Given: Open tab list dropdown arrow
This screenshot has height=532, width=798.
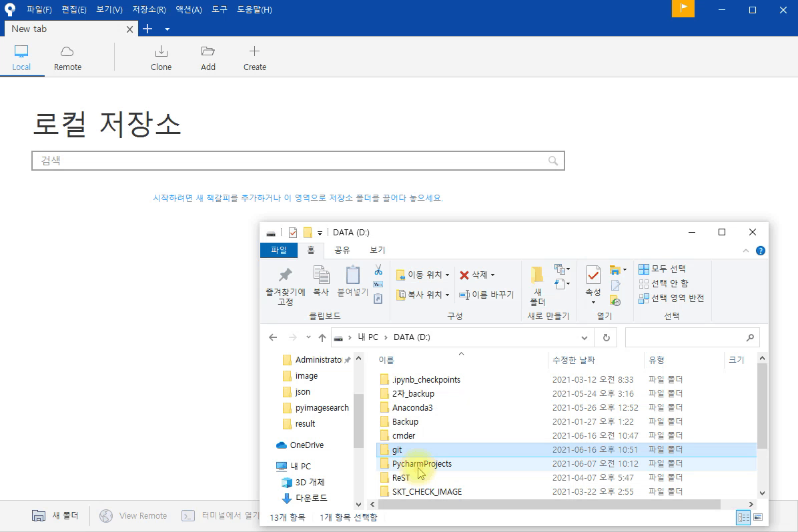Looking at the screenshot, I should tap(167, 29).
